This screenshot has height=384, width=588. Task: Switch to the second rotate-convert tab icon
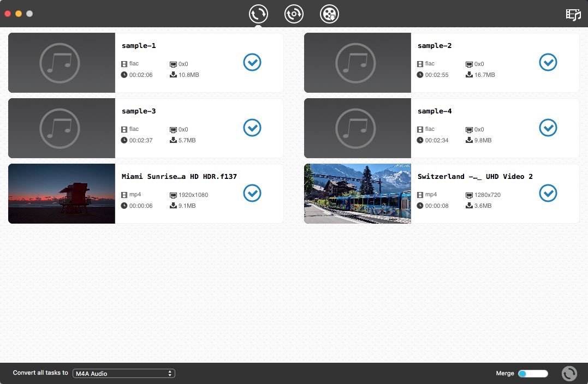coord(294,14)
